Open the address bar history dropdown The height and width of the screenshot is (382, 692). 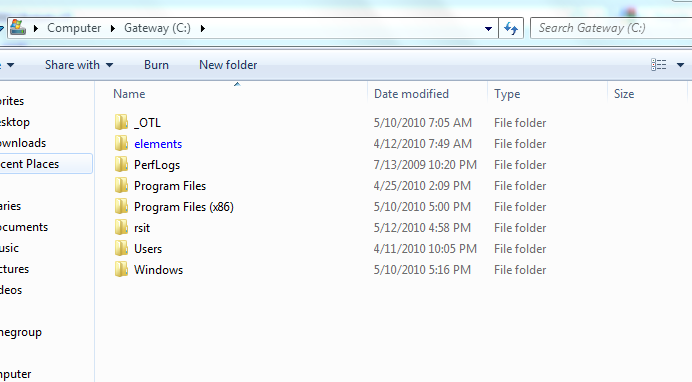(x=488, y=29)
